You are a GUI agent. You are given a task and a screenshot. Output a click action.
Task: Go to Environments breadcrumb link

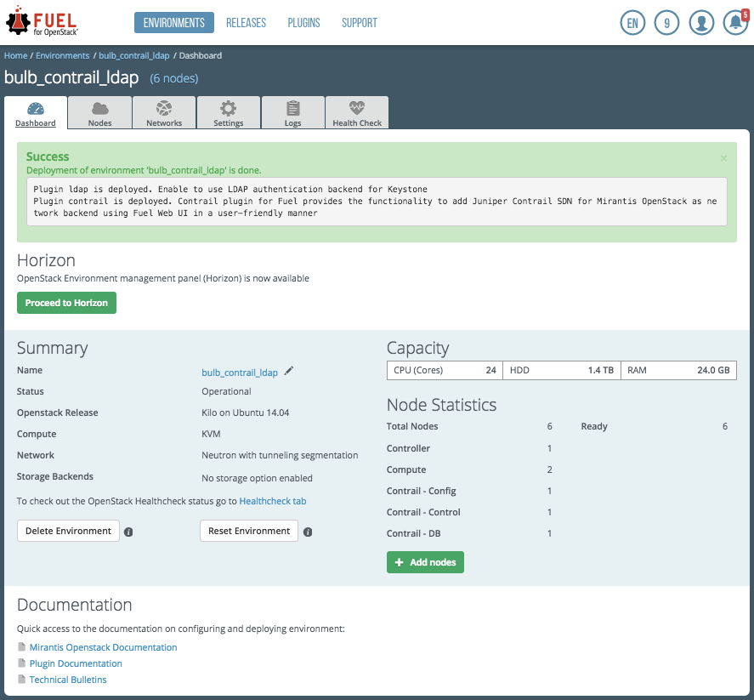(63, 56)
